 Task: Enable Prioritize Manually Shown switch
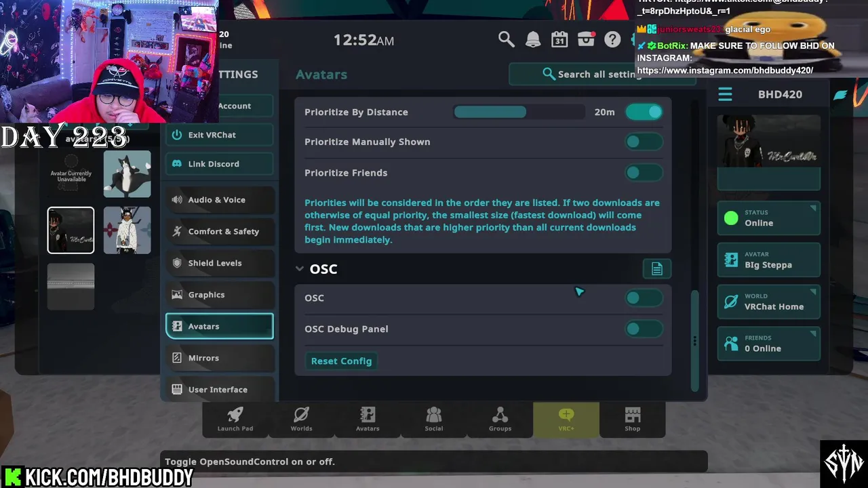point(644,142)
